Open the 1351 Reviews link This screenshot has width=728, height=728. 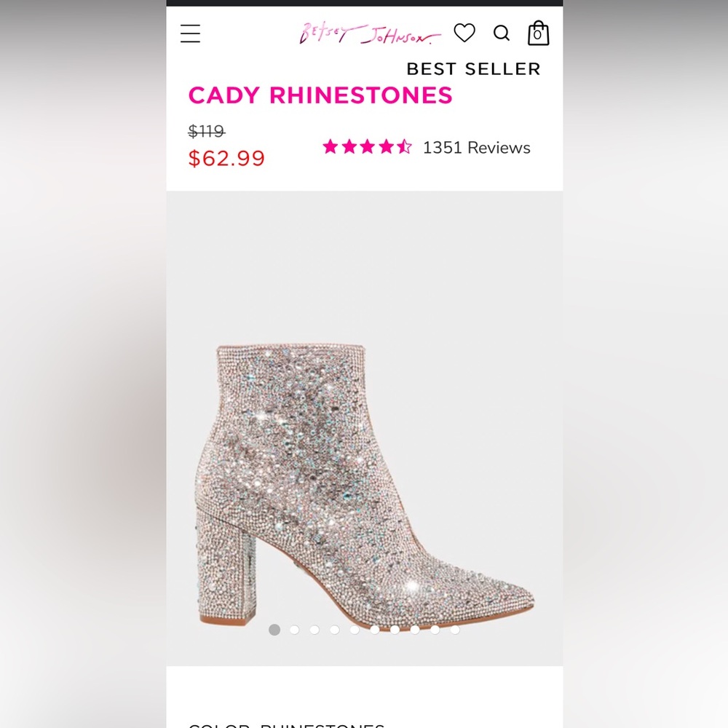pos(476,148)
